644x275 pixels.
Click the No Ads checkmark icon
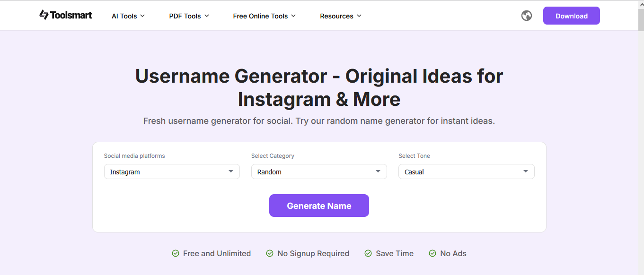432,254
